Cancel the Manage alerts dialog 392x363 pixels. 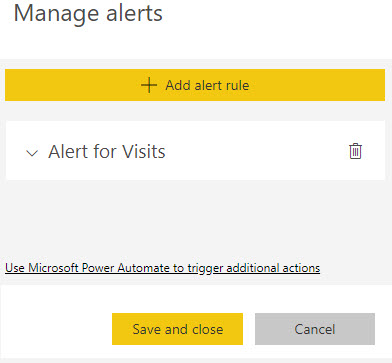[x=315, y=329]
